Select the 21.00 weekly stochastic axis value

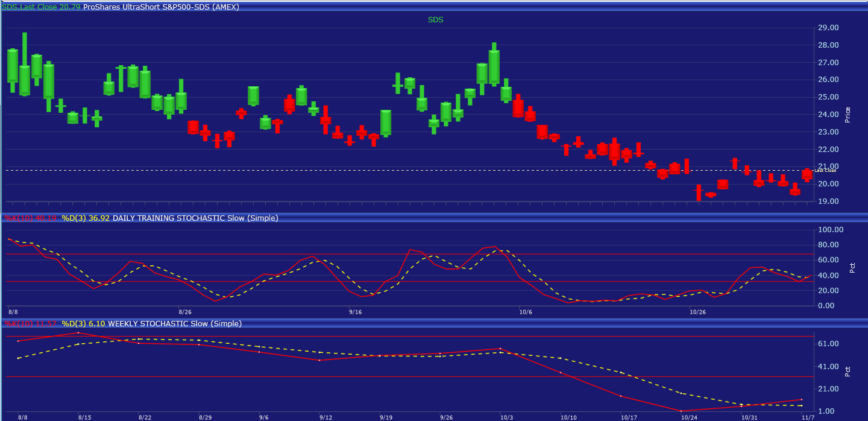827,389
